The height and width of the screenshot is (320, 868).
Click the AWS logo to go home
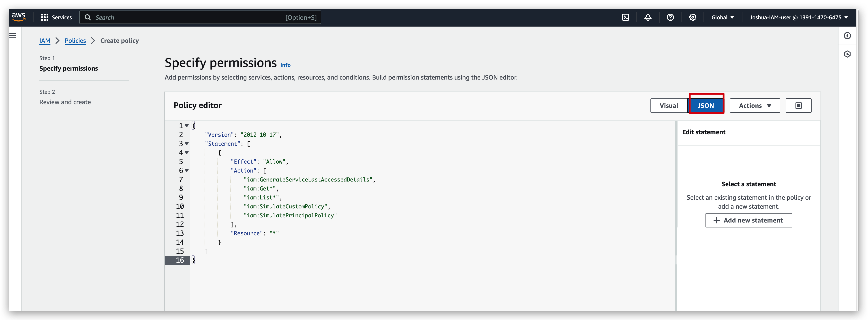coord(19,17)
